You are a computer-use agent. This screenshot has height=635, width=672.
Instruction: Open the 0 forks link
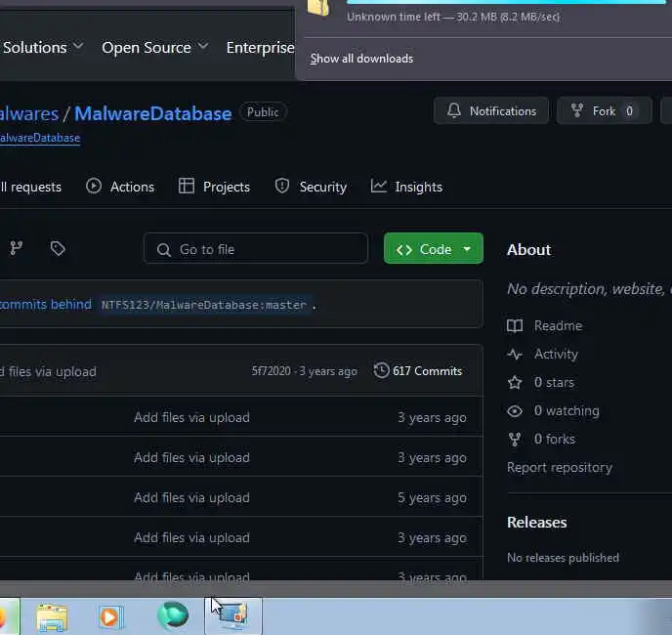[555, 439]
